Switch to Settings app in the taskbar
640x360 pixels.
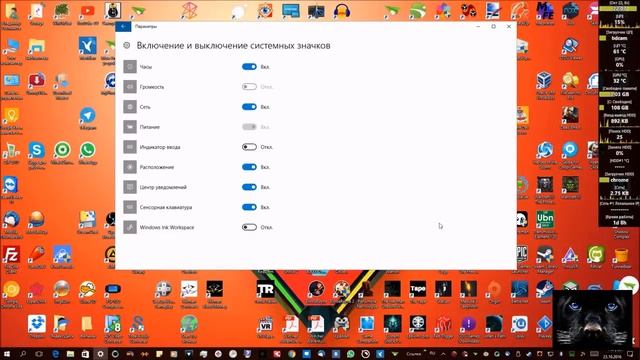point(100,354)
